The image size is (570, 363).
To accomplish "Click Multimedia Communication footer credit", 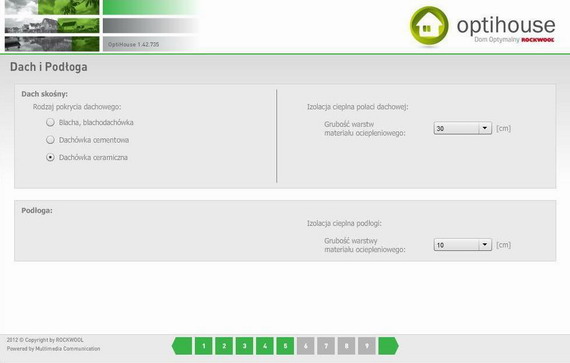I will click(x=68, y=348).
